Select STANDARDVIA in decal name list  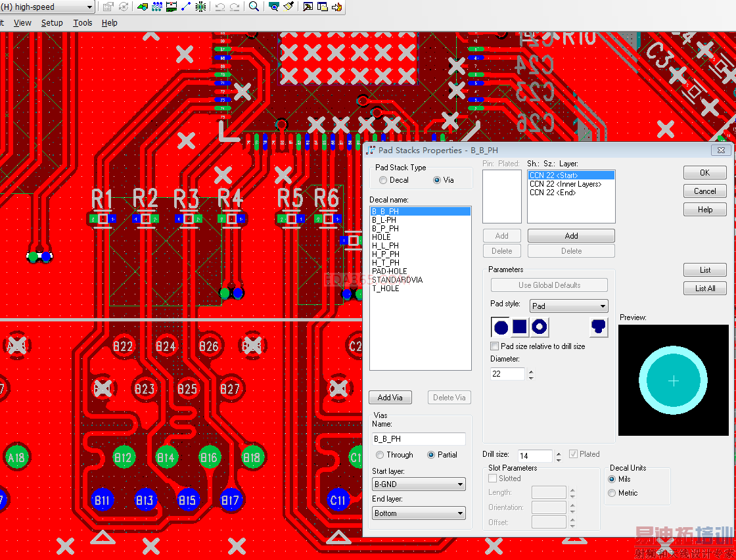coord(397,280)
